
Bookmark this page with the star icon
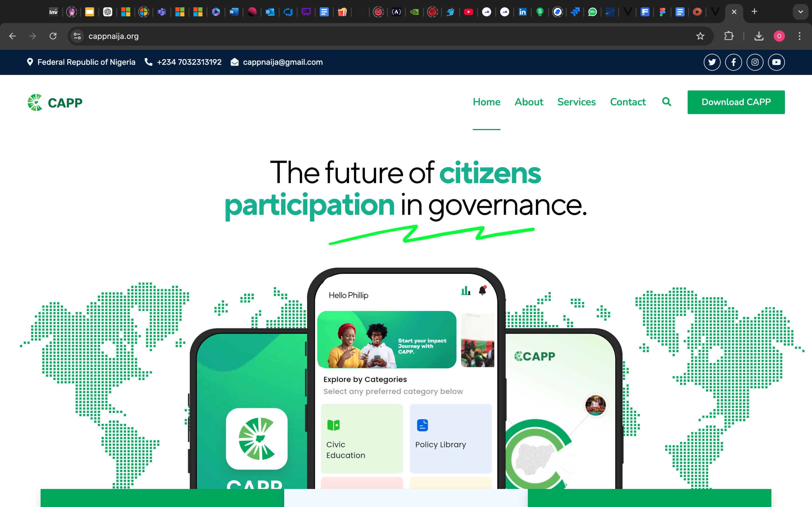(700, 36)
